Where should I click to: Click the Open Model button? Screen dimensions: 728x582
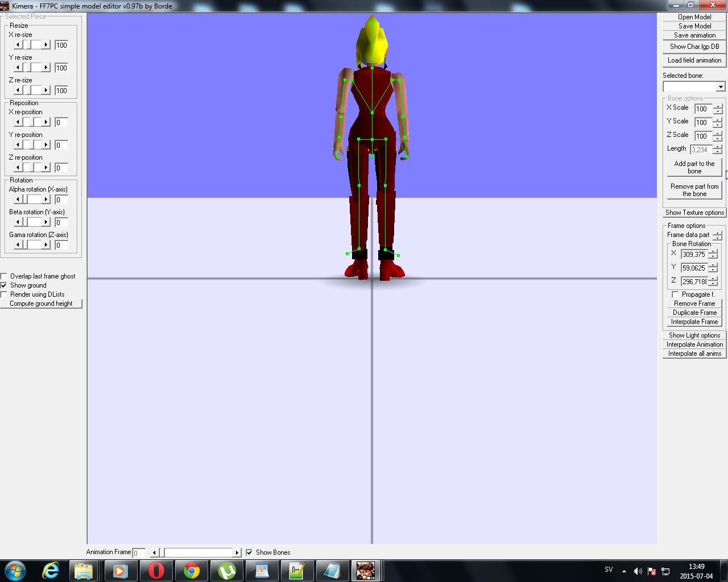pos(694,17)
